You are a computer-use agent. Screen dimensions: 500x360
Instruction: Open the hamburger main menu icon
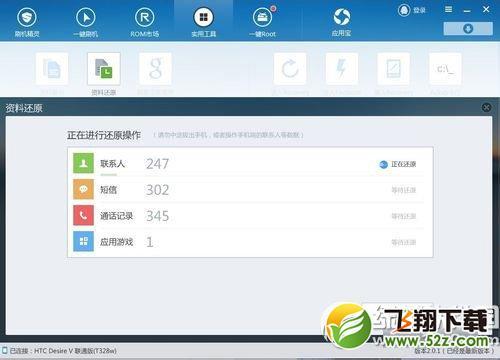pos(449,9)
